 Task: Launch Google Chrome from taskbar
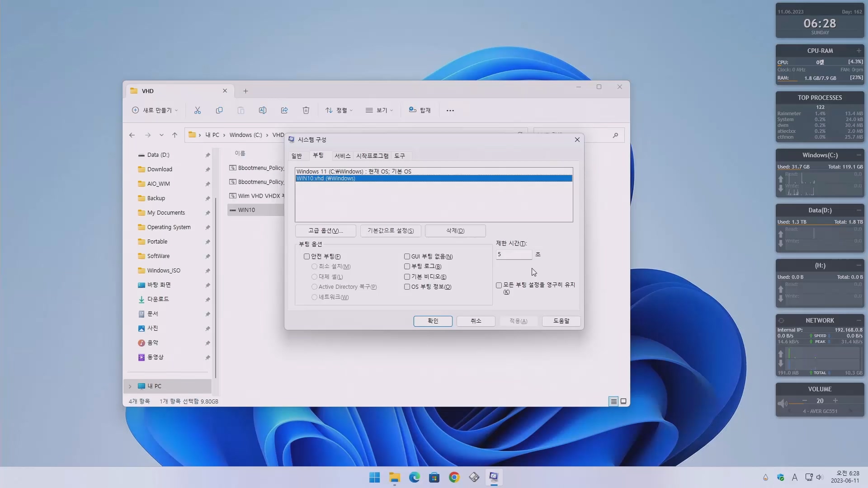454,477
